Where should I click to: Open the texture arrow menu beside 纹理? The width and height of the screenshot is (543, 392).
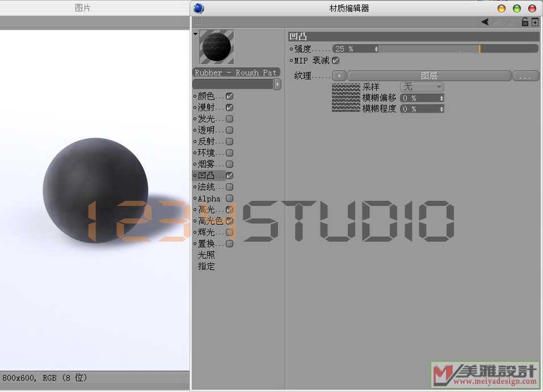pos(339,75)
